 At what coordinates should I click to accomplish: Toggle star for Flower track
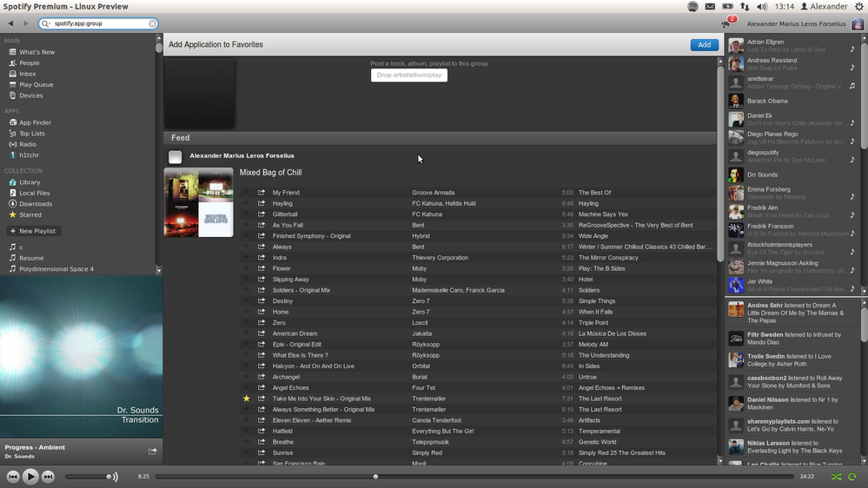point(247,268)
